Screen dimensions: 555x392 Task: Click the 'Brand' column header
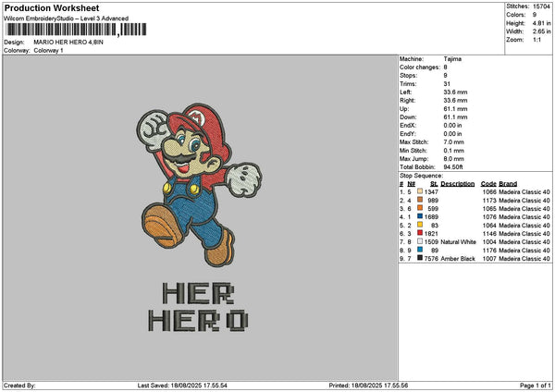(508, 184)
